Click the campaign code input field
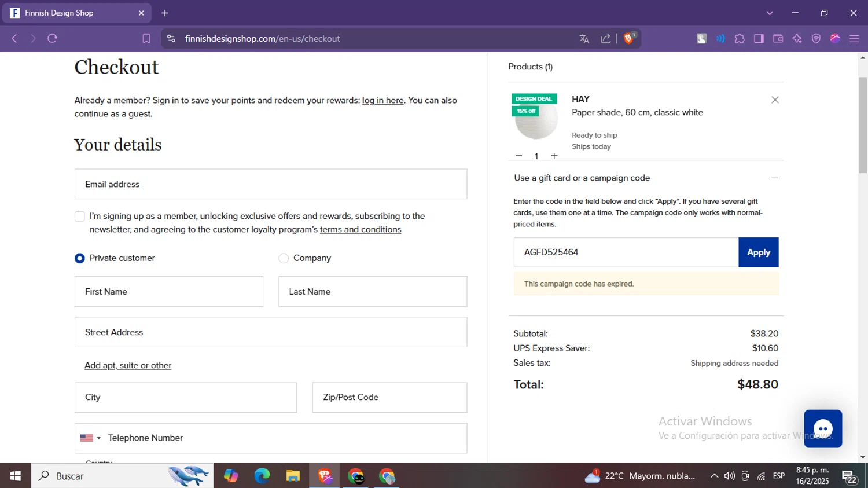 626,252
